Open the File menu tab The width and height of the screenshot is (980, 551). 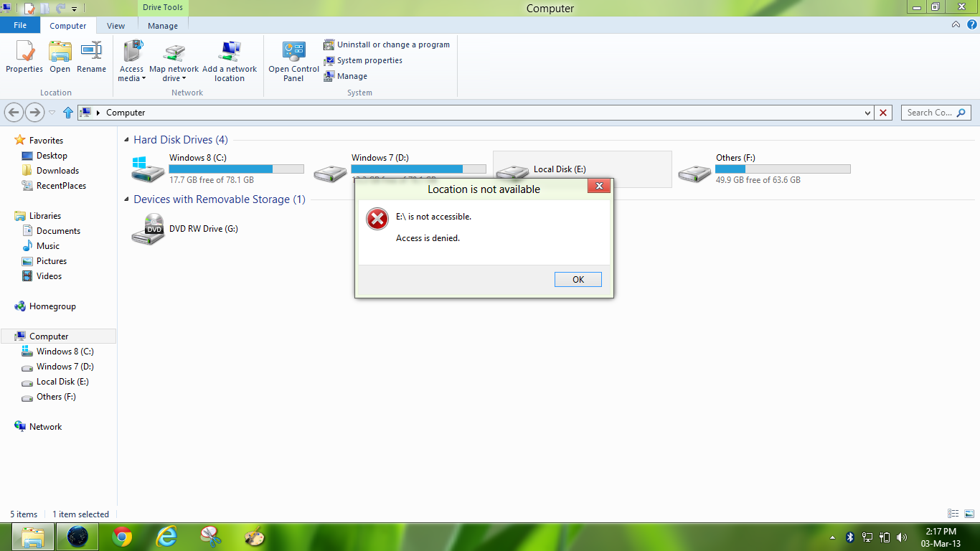coord(20,25)
